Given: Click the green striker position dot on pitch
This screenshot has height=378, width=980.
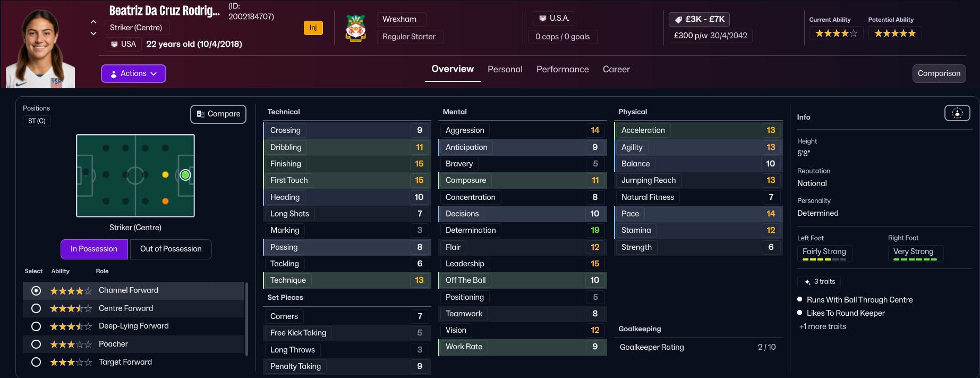Looking at the screenshot, I should click(x=185, y=175).
